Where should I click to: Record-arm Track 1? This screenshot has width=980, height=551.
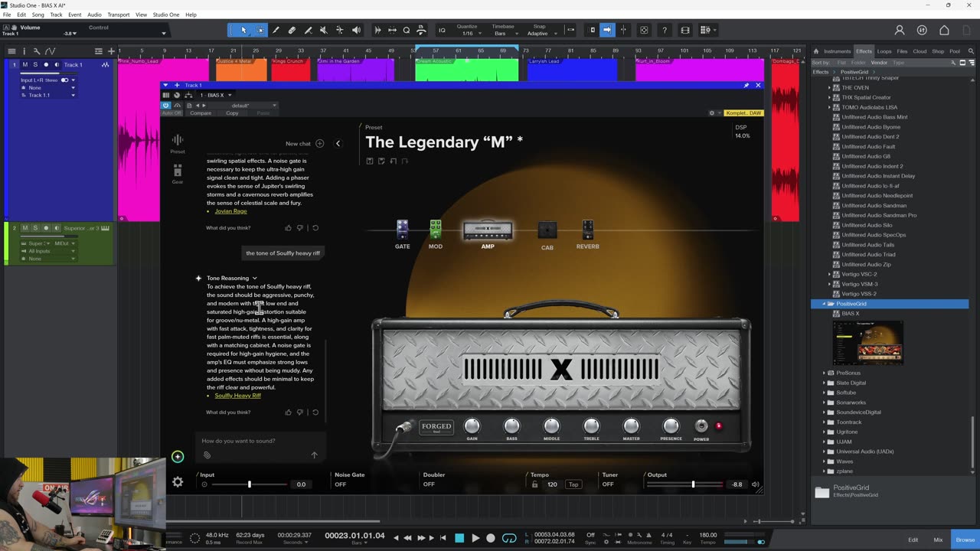[x=46, y=65]
